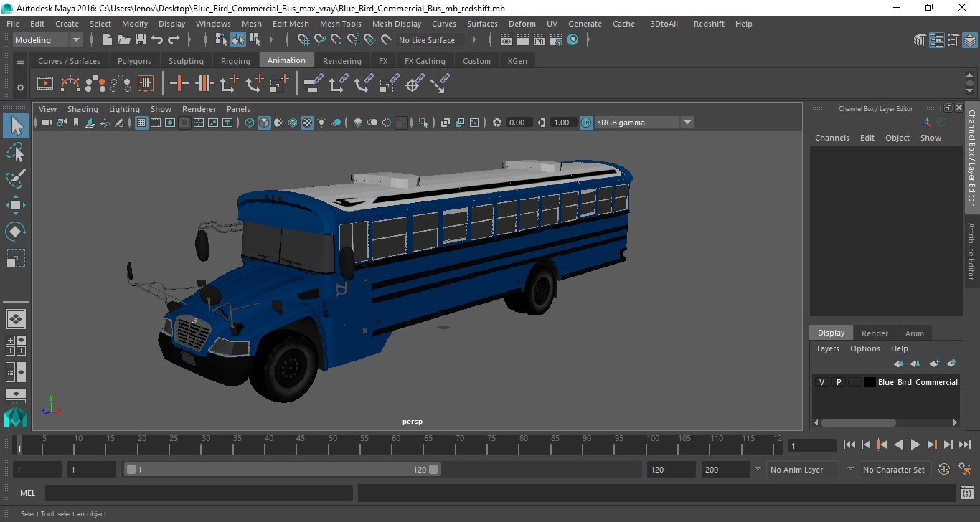980x522 pixels.
Task: Switch to the Rigging shelf tab
Action: pyautogui.click(x=235, y=61)
